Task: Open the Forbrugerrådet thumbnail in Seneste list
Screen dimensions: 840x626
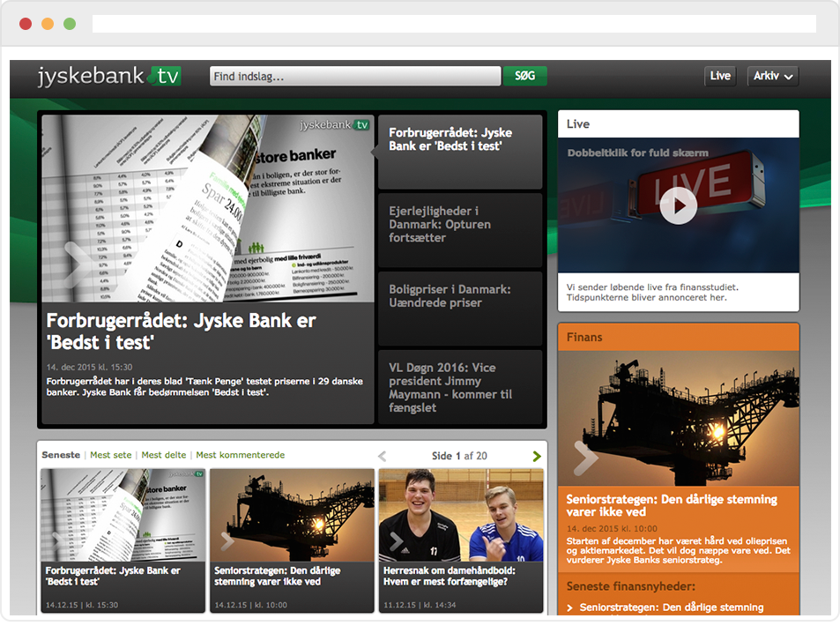Action: [123, 515]
